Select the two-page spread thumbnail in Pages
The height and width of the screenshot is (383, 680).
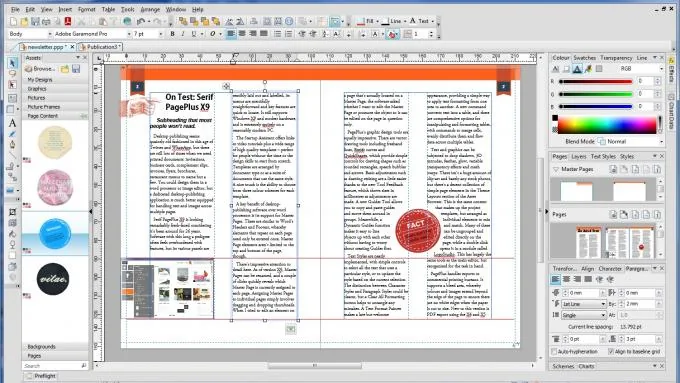(631, 242)
